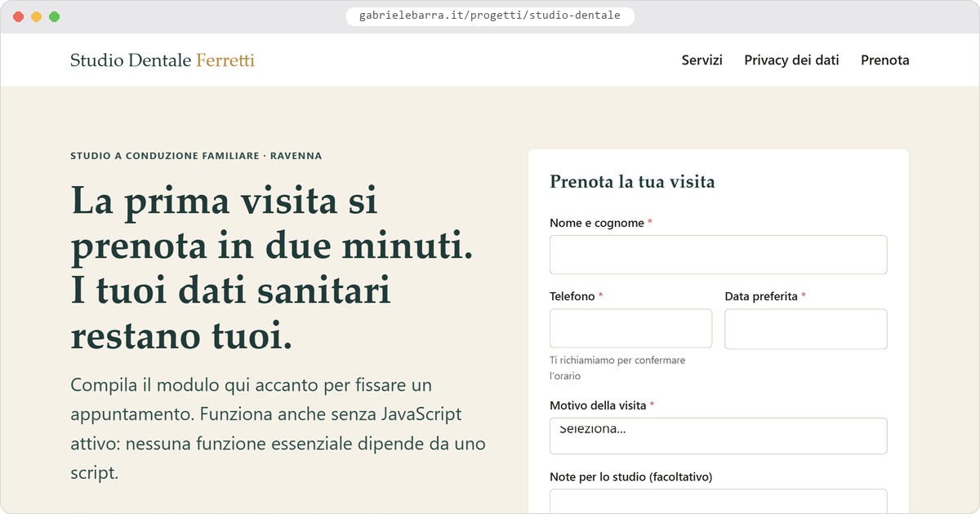Click the browser address bar URL
The height and width of the screenshot is (514, 980).
pyautogui.click(x=490, y=16)
